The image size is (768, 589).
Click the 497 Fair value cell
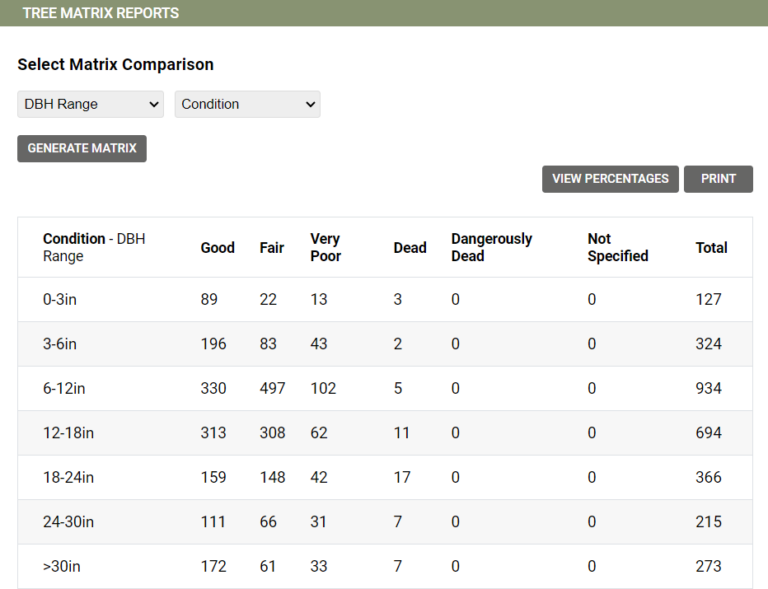tap(272, 388)
